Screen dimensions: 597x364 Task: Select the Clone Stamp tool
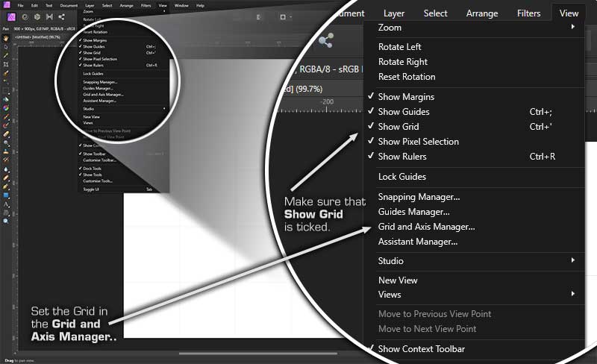pos(6,151)
